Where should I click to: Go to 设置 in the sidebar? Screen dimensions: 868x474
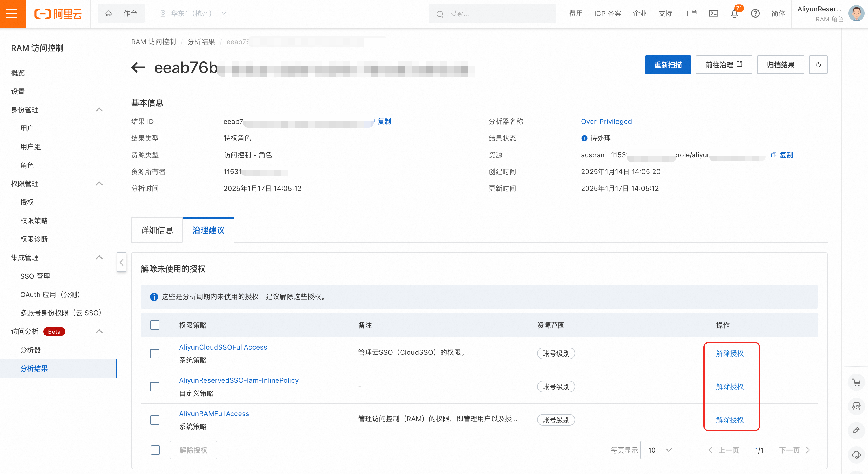18,91
